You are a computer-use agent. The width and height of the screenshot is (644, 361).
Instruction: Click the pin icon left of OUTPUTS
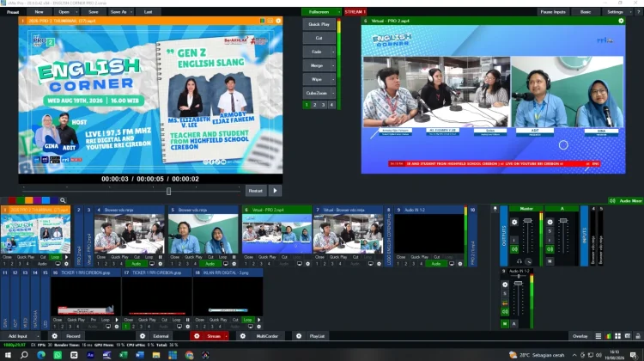pos(495,209)
